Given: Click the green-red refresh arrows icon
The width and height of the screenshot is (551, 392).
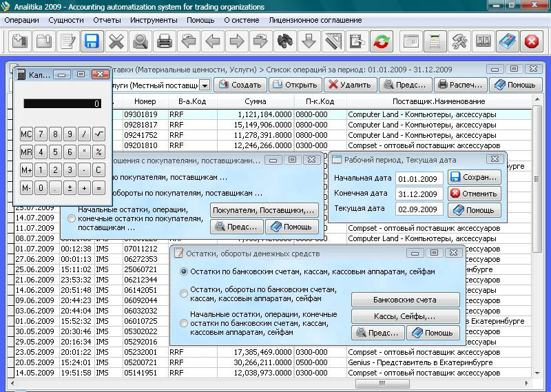Looking at the screenshot, I should point(382,41).
